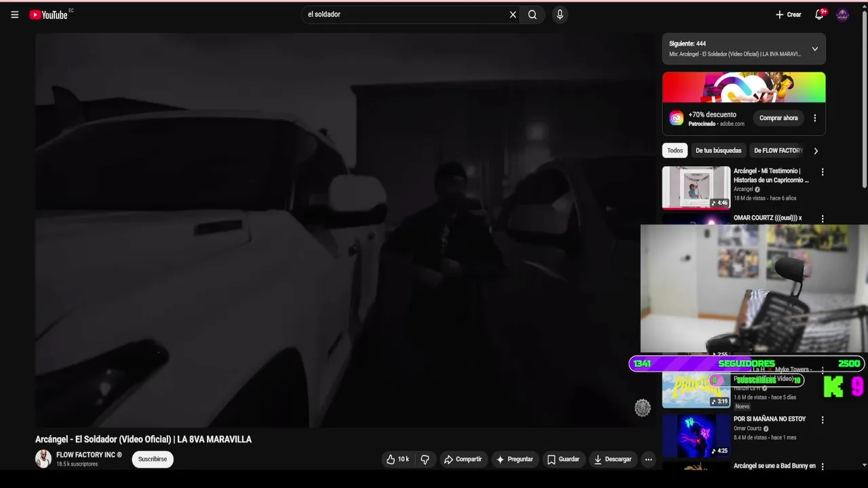Screen dimensions: 868x488
Task: Go to YouTube home via logo
Action: tap(48, 14)
